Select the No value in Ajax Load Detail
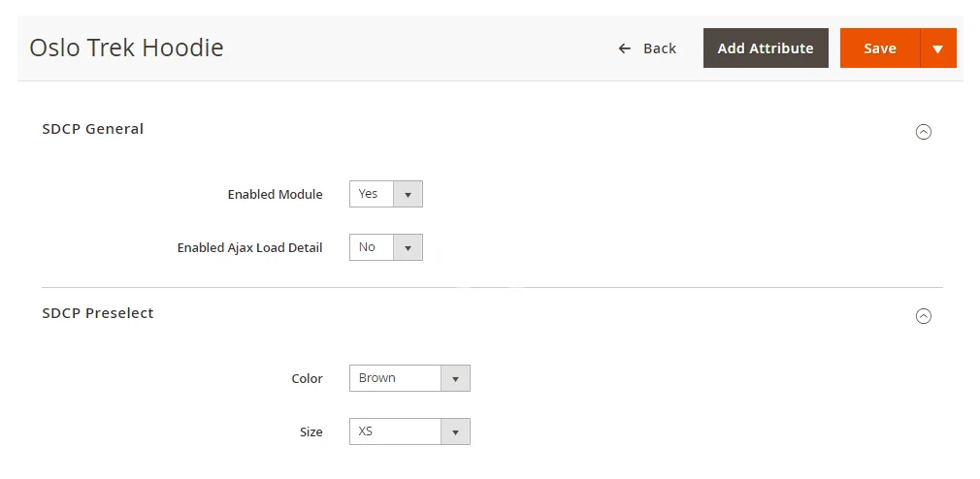980x479 pixels. [x=370, y=247]
